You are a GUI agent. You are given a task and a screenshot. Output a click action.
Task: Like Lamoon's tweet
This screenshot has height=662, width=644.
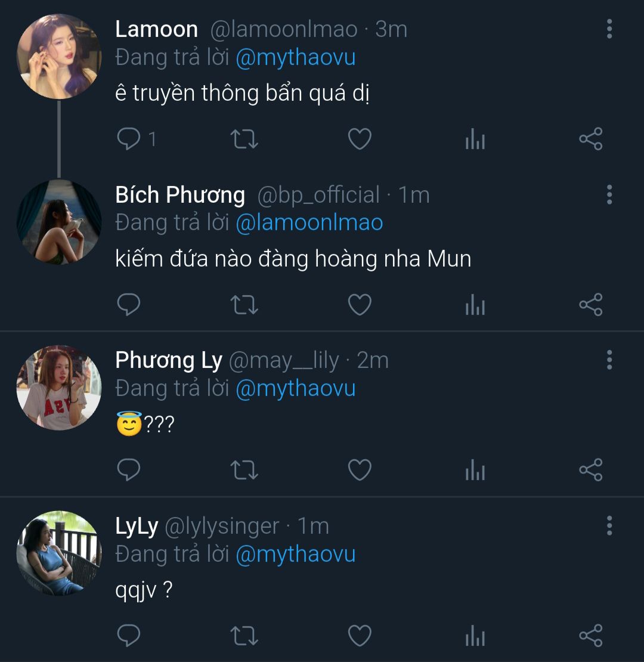point(360,140)
